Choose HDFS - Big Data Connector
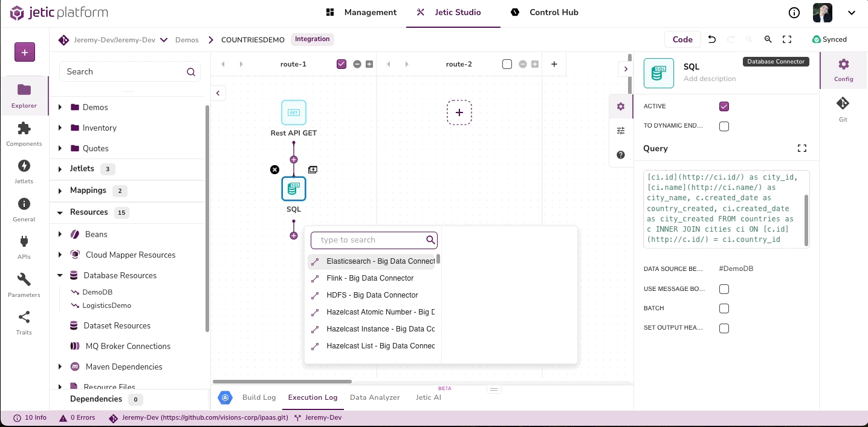Viewport: 868px width, 427px height. 372,295
